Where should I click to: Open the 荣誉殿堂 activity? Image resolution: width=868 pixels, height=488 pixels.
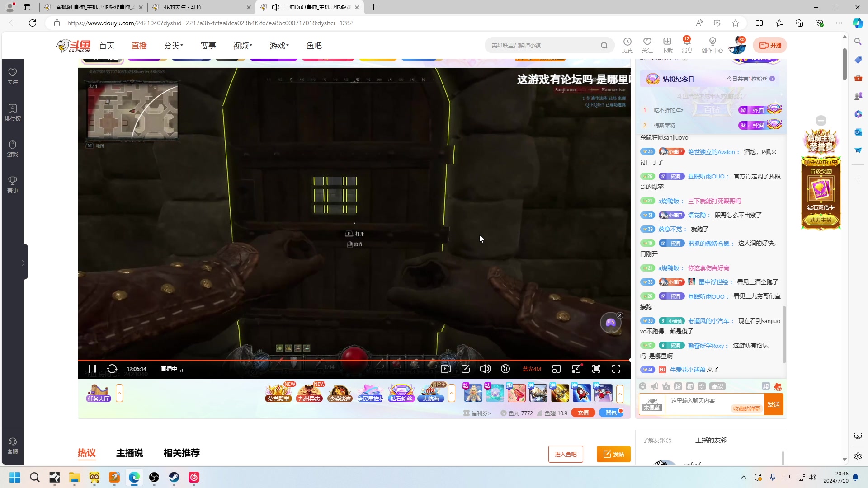(x=278, y=393)
